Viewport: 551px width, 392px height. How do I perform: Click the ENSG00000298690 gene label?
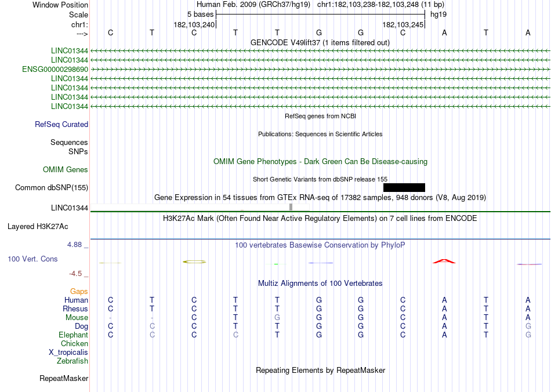click(x=55, y=69)
